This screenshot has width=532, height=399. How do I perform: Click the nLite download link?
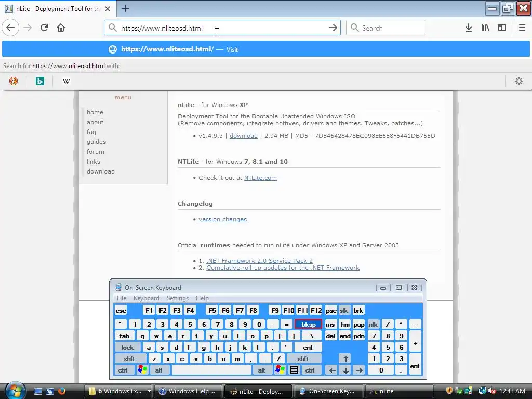[244, 136]
